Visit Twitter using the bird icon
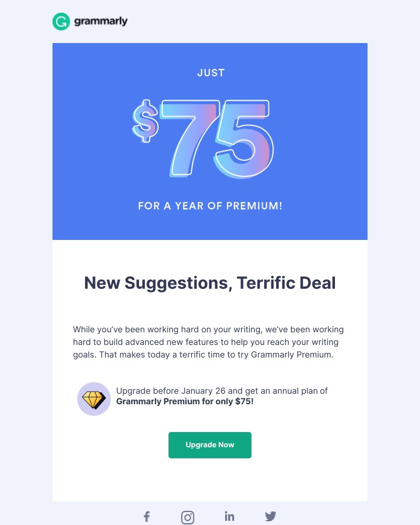The width and height of the screenshot is (420, 525). point(270,516)
